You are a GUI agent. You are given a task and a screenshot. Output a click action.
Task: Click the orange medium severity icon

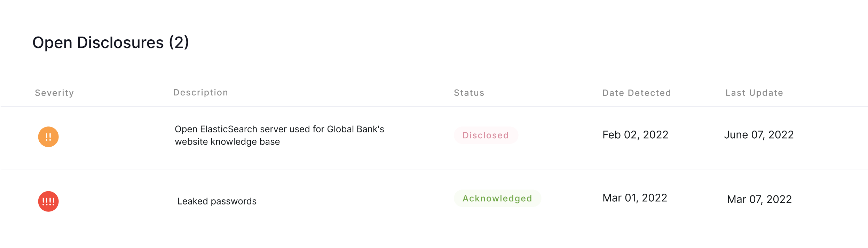pyautogui.click(x=48, y=137)
